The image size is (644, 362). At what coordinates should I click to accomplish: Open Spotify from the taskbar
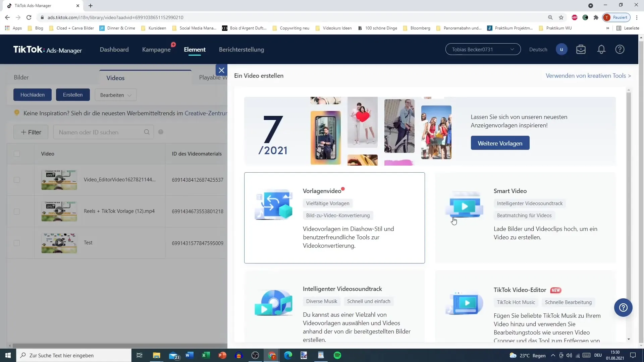(337, 355)
